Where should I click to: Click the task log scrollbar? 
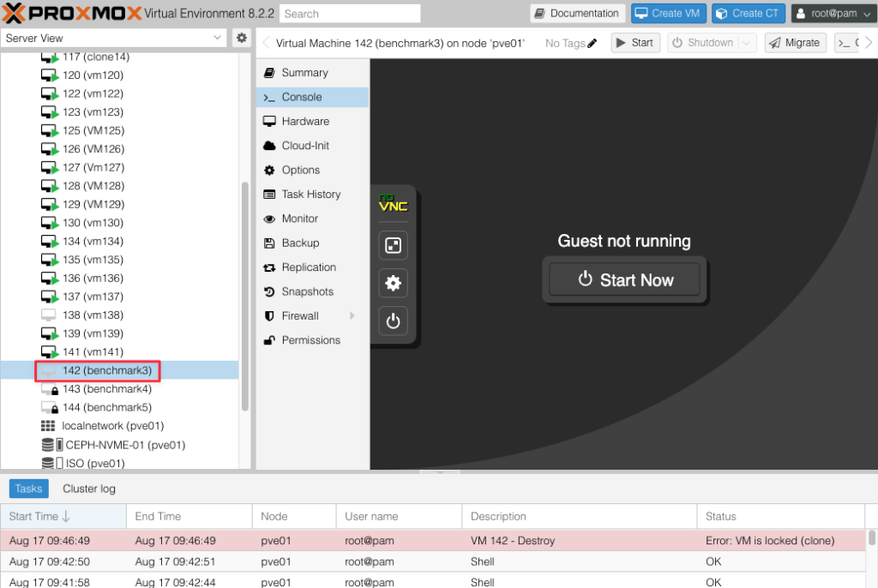click(871, 537)
